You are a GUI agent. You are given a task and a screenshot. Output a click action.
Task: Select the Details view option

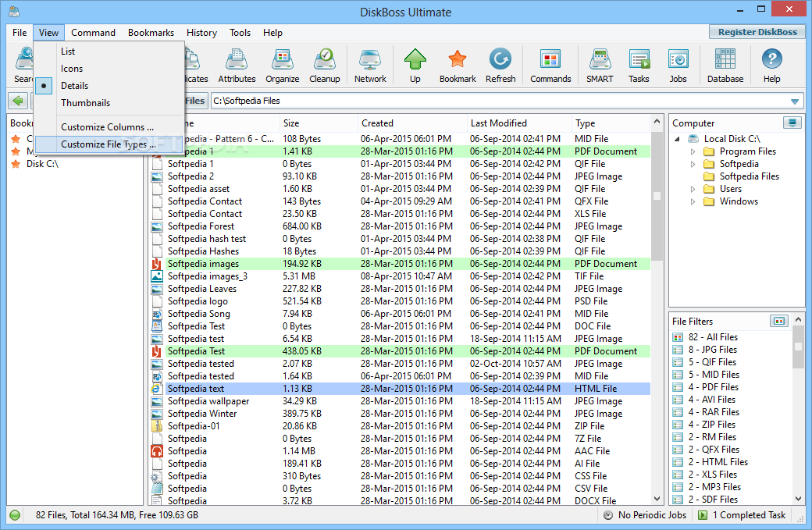pyautogui.click(x=109, y=86)
